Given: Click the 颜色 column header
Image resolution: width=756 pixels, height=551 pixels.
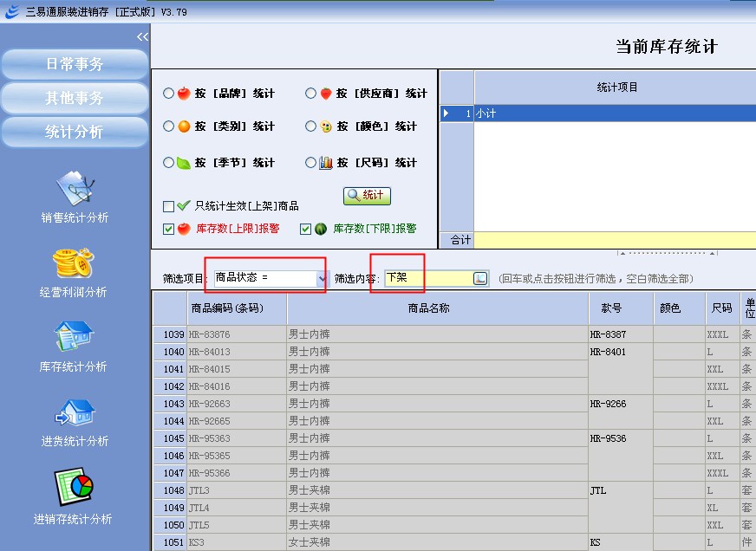Looking at the screenshot, I should click(680, 308).
